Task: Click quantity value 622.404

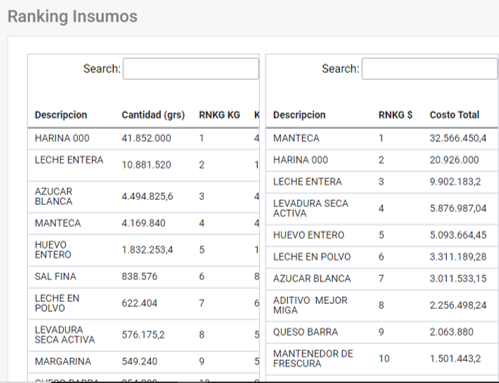Action: pos(139,303)
